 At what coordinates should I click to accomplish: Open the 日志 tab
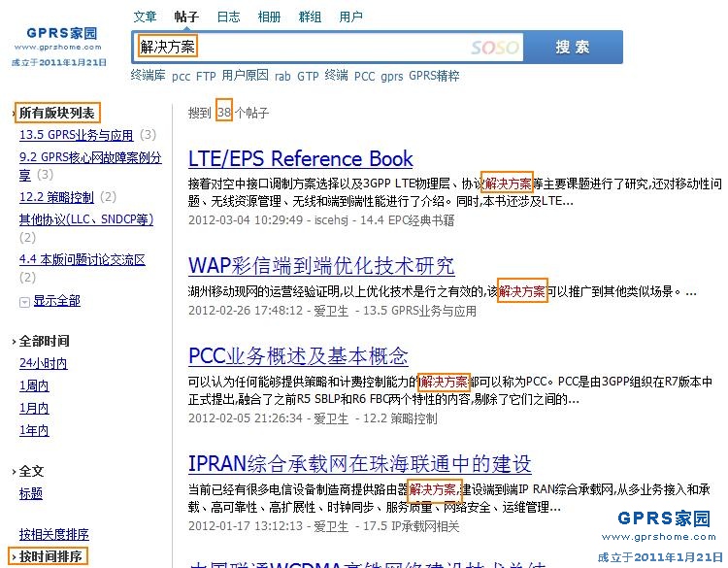(228, 17)
